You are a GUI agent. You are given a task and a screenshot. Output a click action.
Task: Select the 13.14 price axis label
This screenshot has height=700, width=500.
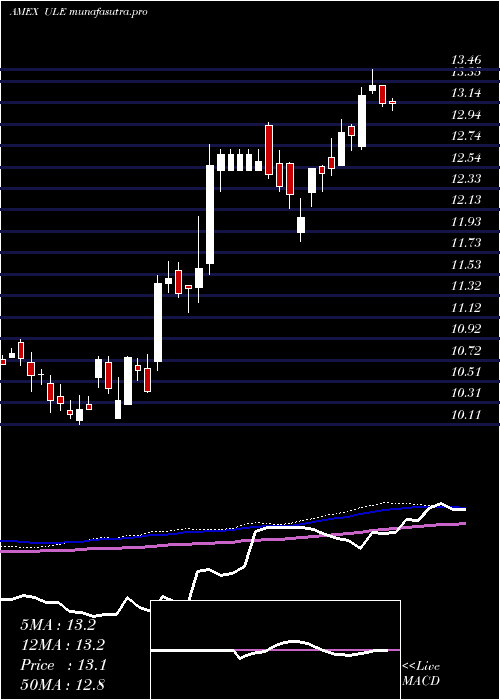(466, 93)
